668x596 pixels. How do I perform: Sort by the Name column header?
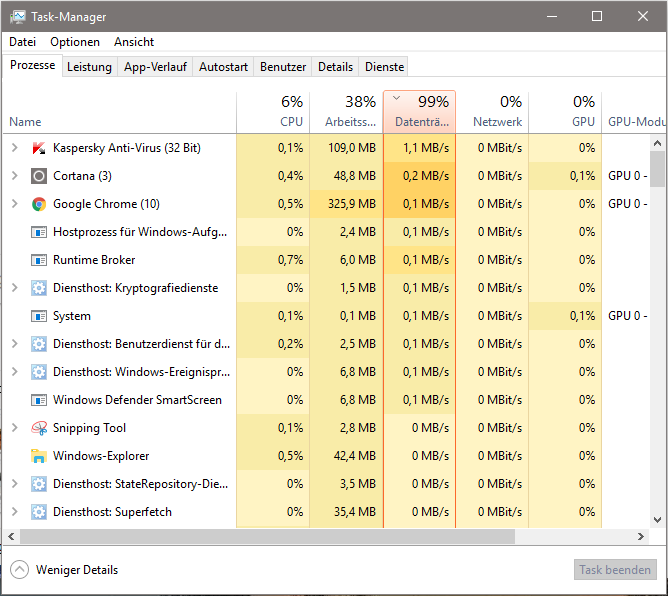[x=119, y=112]
